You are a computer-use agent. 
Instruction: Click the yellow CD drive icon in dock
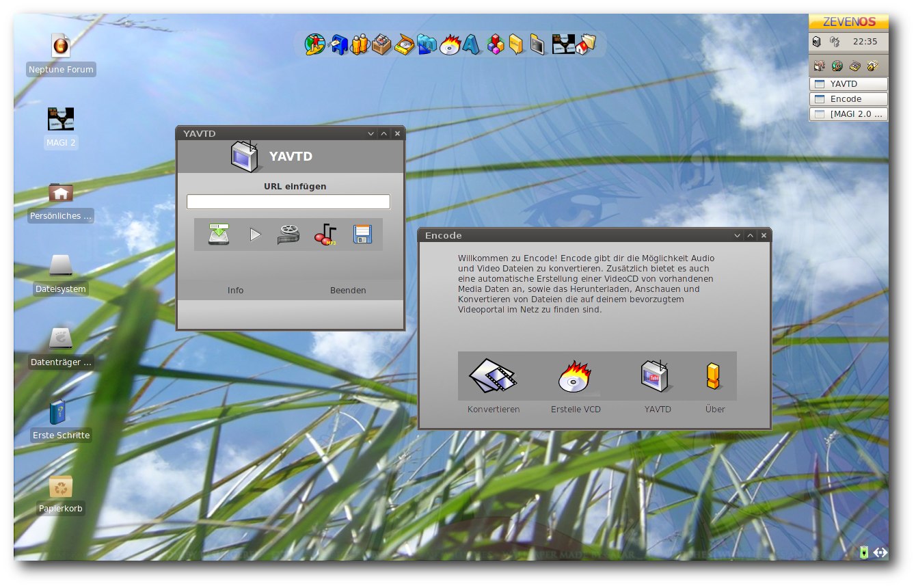click(404, 44)
